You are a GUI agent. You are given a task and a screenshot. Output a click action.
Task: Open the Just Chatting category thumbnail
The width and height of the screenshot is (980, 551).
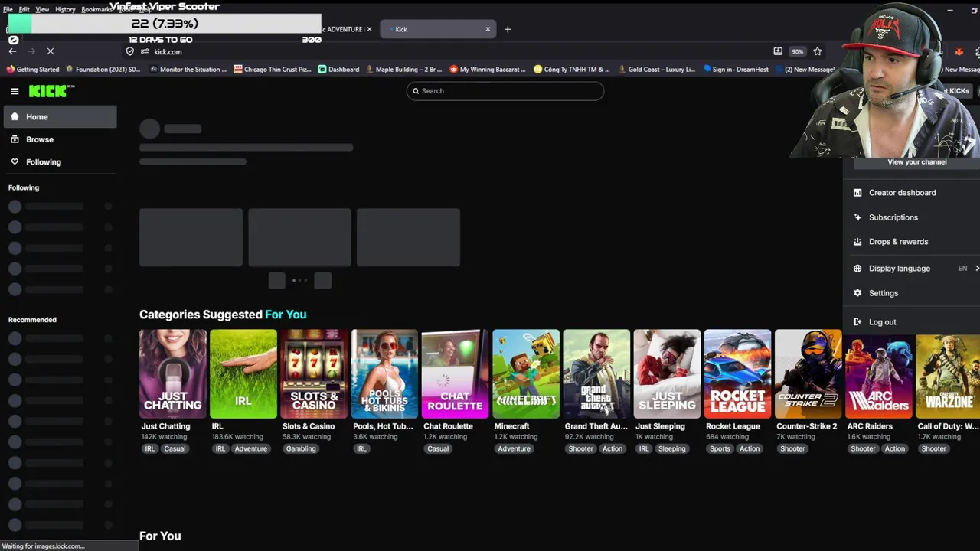click(x=173, y=374)
